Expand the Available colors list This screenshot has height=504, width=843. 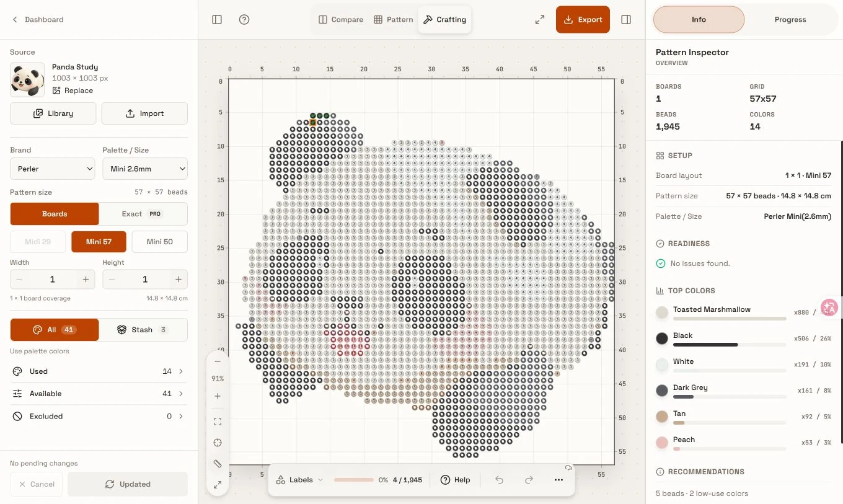tap(99, 394)
